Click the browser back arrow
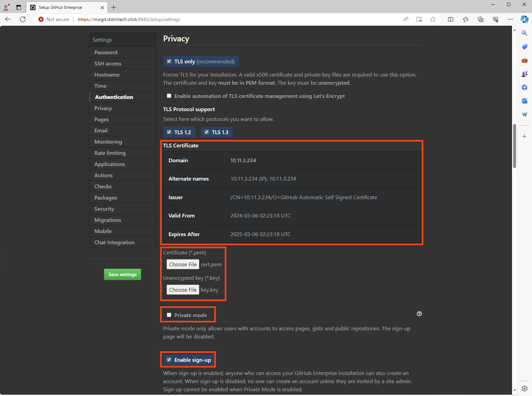532x396 pixels. (x=8, y=19)
